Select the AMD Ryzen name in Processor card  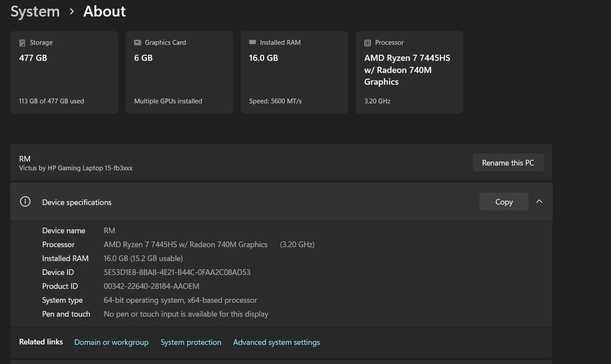pyautogui.click(x=407, y=70)
